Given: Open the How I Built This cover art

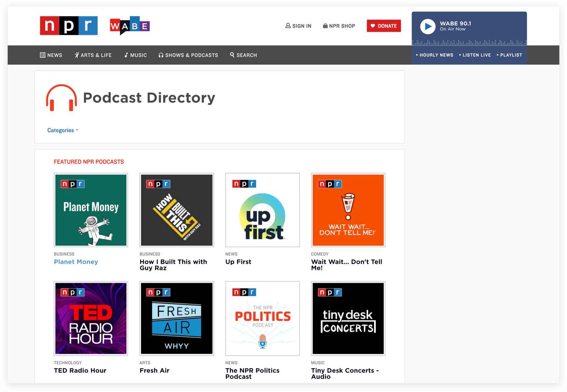Looking at the screenshot, I should (177, 210).
